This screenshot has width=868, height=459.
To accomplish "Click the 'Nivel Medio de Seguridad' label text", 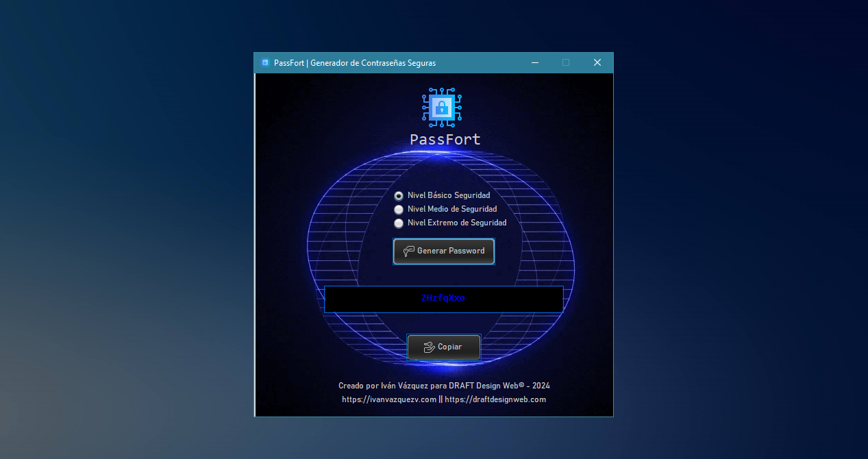I will pyautogui.click(x=452, y=210).
